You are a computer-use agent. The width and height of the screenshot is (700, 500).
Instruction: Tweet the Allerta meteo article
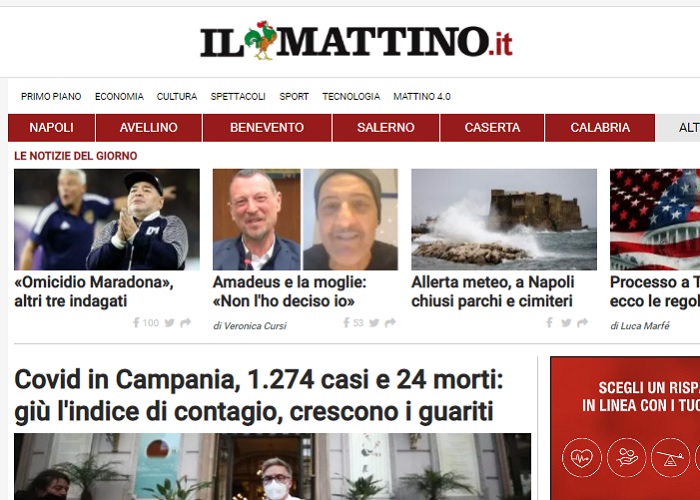click(566, 323)
